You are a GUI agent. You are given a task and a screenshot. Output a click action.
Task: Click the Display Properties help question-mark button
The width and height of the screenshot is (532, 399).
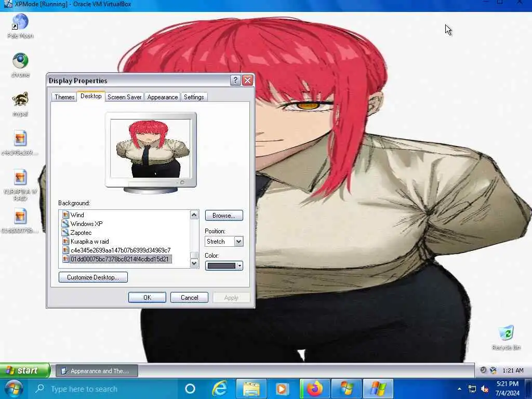(235, 81)
